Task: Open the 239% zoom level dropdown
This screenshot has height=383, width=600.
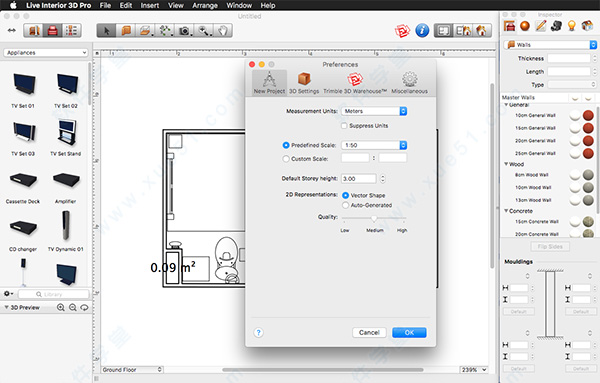Action: tap(474, 370)
